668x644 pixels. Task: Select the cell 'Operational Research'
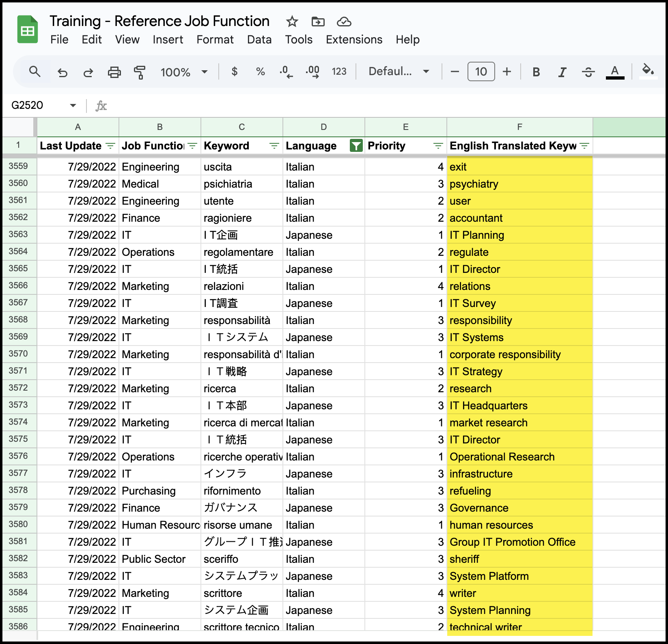[519, 457]
